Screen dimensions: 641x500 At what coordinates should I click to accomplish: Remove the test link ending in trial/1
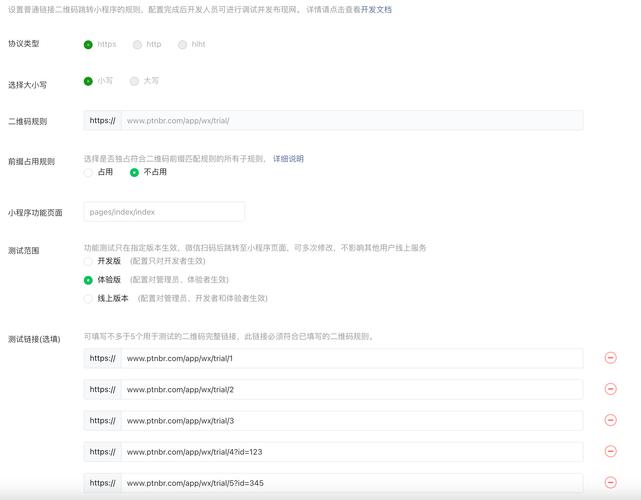(610, 358)
